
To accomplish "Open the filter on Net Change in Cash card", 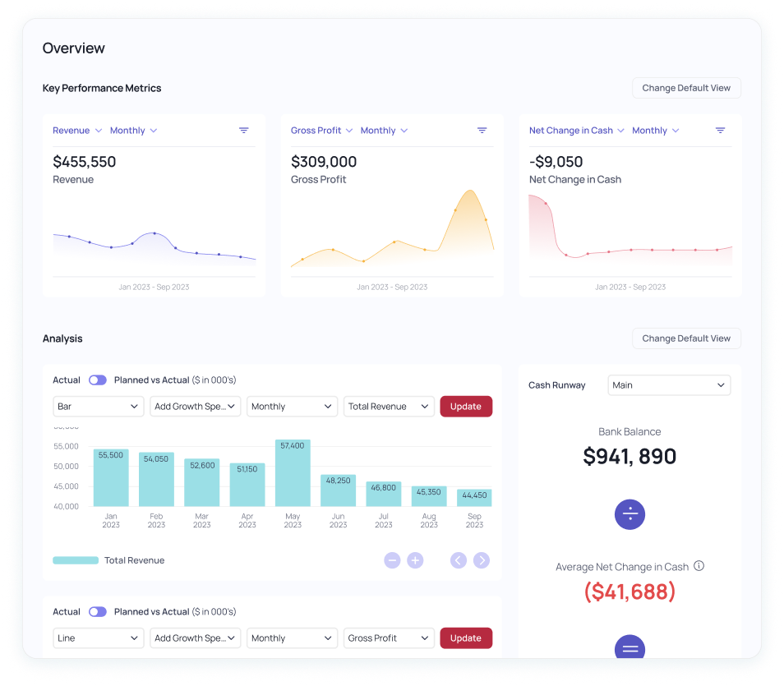I will (x=720, y=130).
